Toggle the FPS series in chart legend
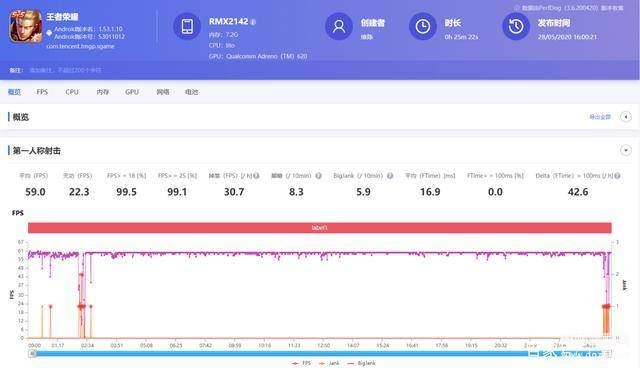Viewport: 640px width, 368px height. [301, 363]
